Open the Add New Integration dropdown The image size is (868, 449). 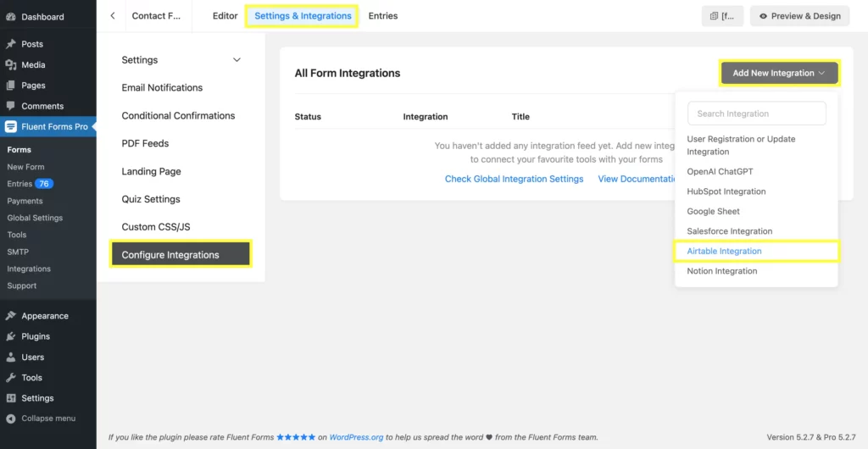click(x=780, y=73)
